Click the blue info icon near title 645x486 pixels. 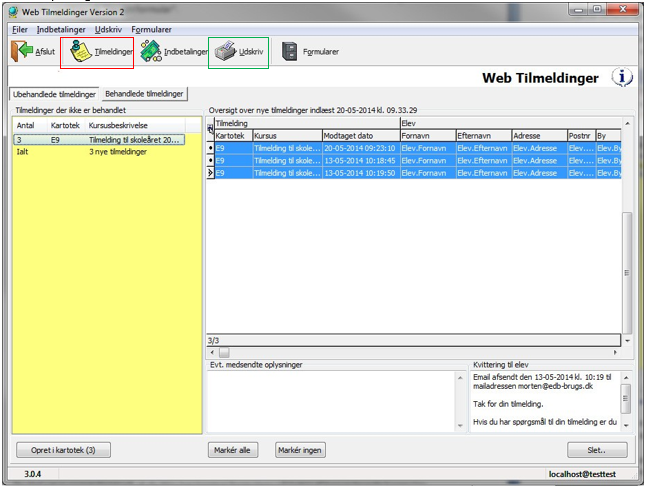(622, 77)
